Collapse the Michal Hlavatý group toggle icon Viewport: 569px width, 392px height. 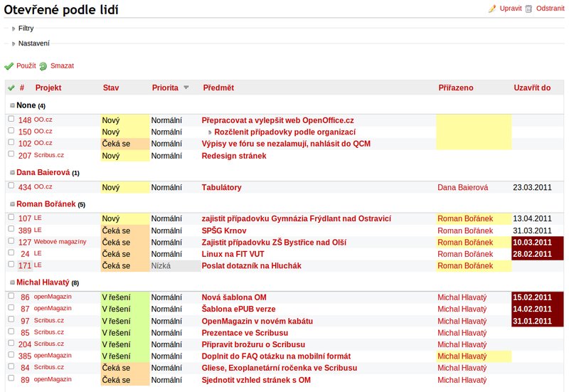[12, 282]
